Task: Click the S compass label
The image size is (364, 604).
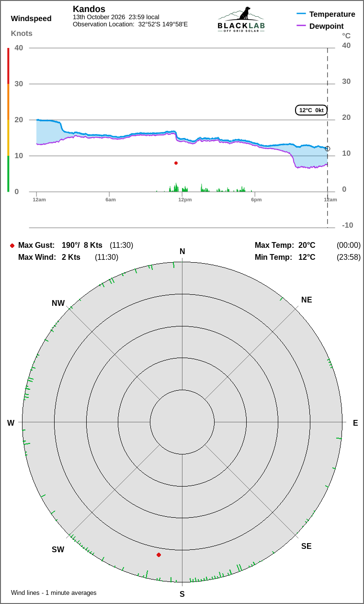Action: [182, 594]
